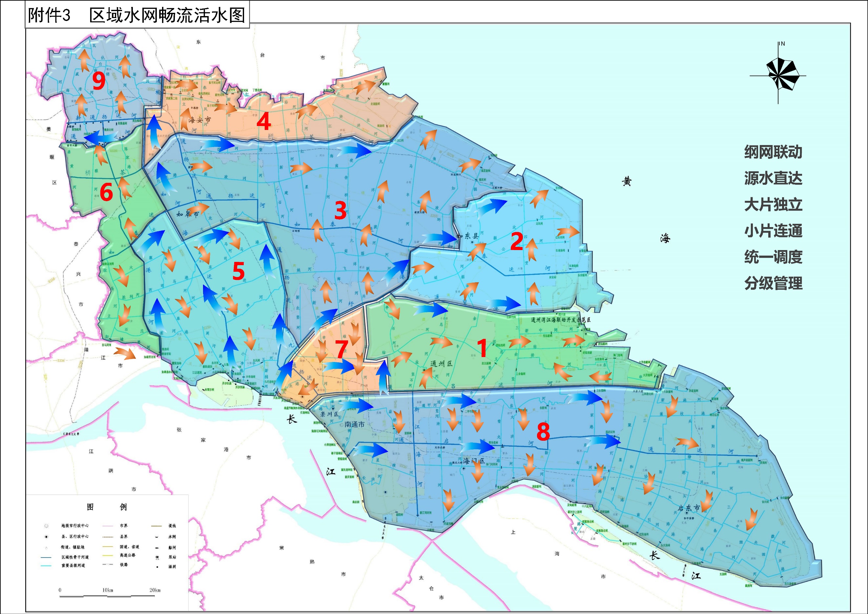Viewport: 868px width, 614px height.
Task: Click the 海门区 district label
Action: (x=474, y=461)
